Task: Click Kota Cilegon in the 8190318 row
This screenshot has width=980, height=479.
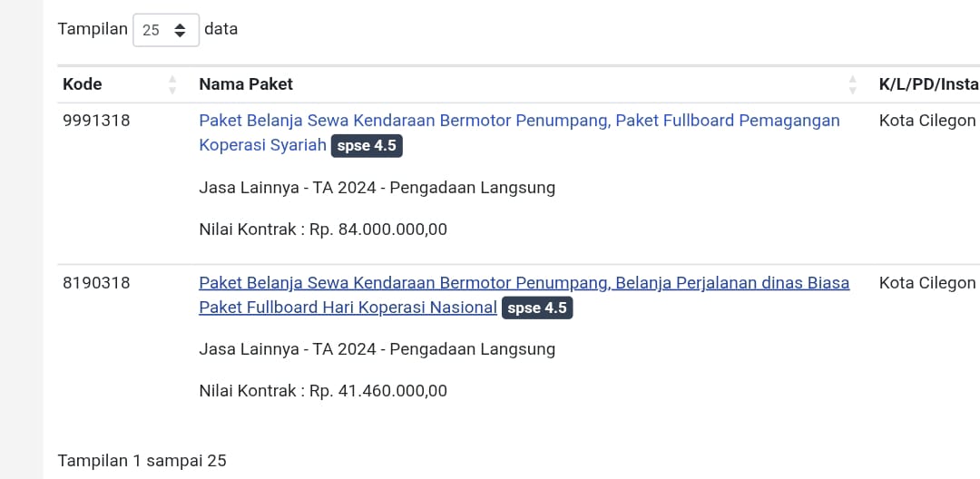Action: click(927, 283)
